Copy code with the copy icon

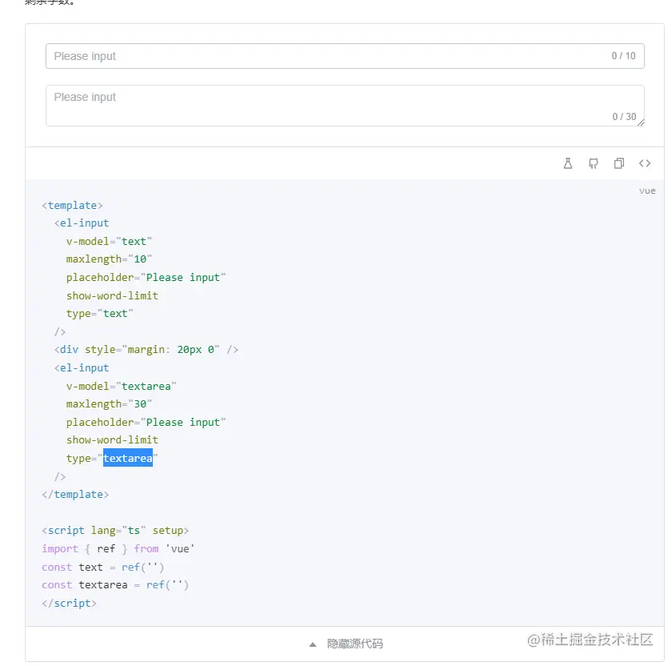[619, 163]
